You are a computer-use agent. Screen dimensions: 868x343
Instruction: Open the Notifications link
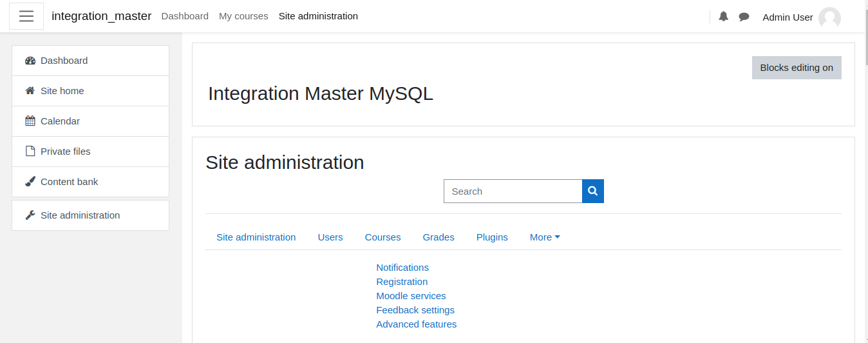click(402, 268)
